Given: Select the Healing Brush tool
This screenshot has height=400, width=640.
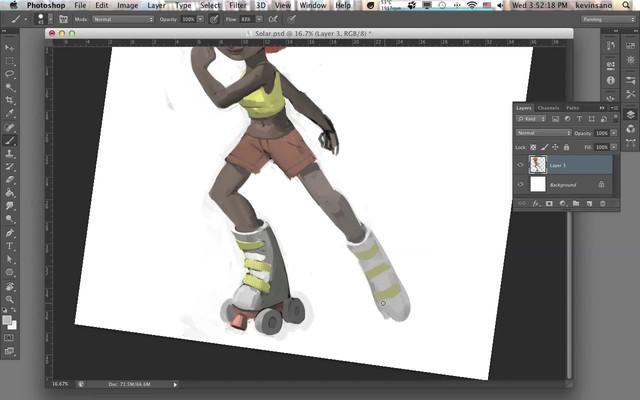Looking at the screenshot, I should (x=9, y=127).
